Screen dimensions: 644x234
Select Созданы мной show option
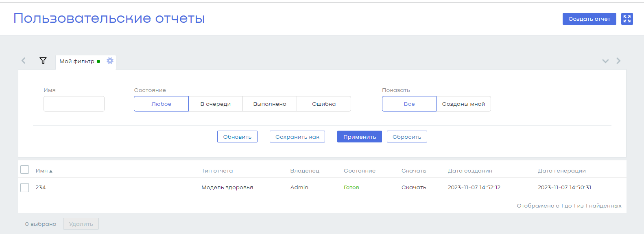click(x=463, y=104)
